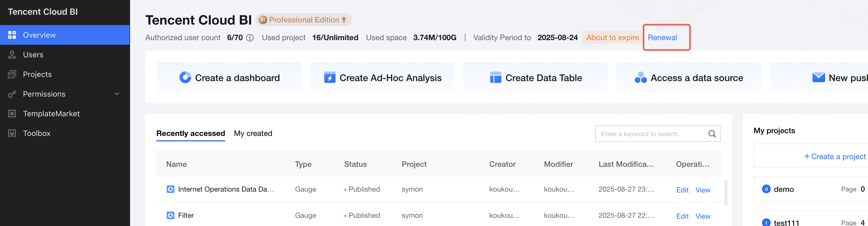This screenshot has height=226, width=868.
Task: Click the authorized user count info icon
Action: pyautogui.click(x=250, y=38)
